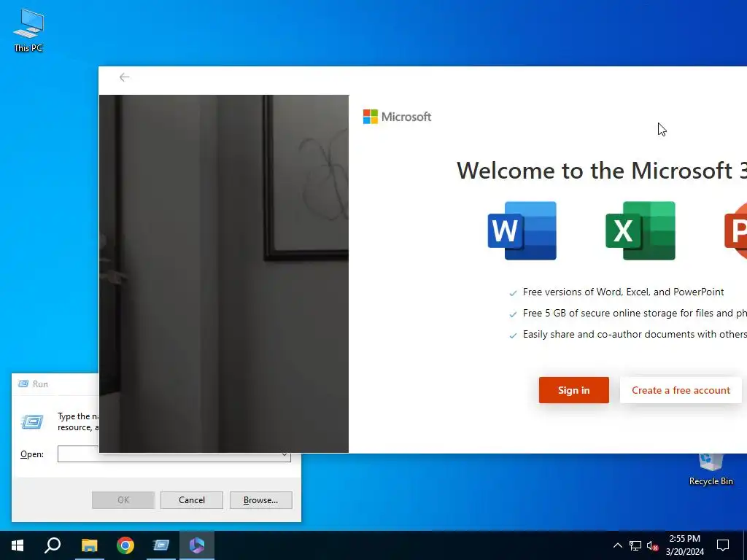Switch to Run app in the taskbar
747x560 pixels.
point(161,545)
